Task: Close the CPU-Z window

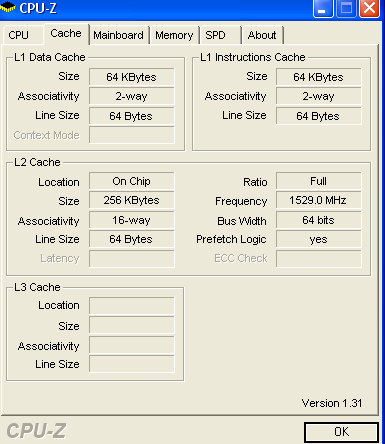Action: click(369, 8)
